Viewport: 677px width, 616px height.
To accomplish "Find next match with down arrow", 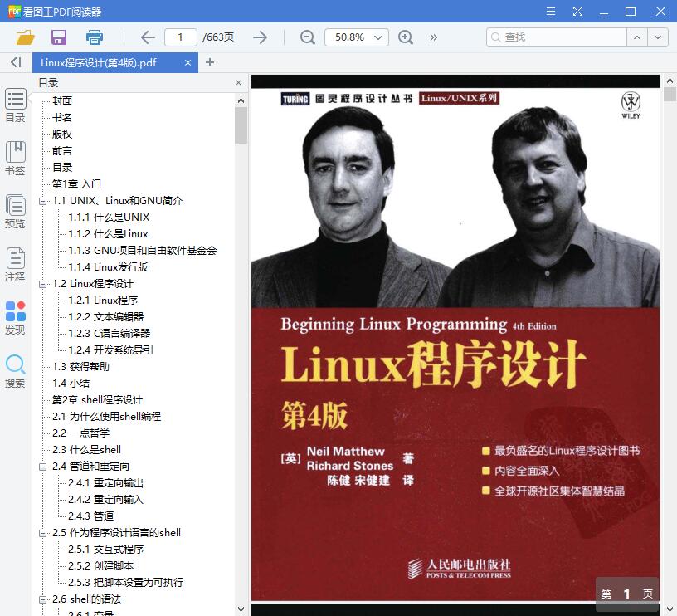I will click(658, 37).
